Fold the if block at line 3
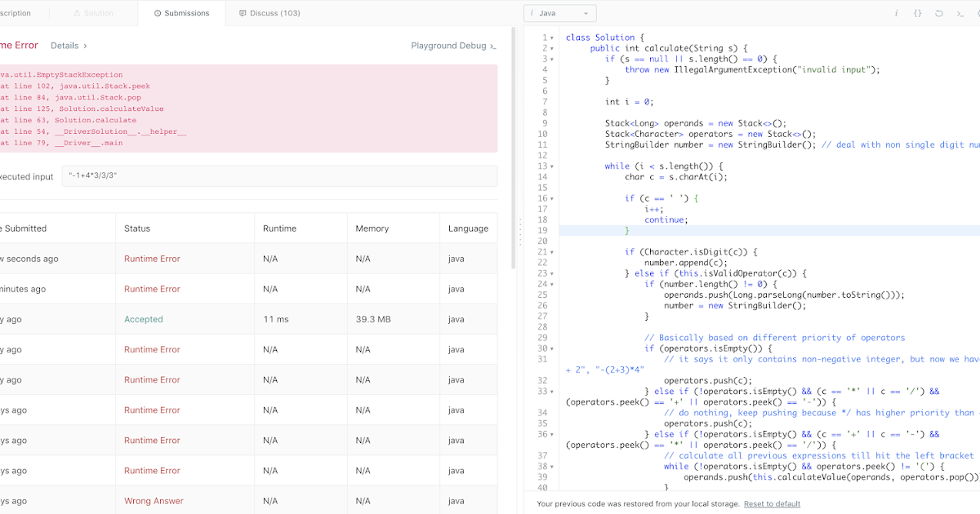Screen dimensions: 980x514 553,59
